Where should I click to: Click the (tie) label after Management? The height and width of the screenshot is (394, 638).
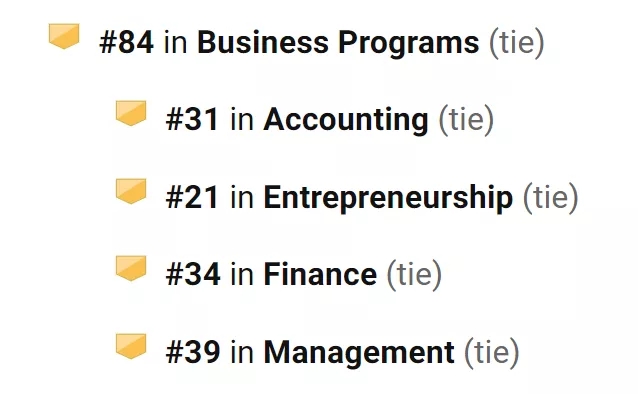(492, 353)
